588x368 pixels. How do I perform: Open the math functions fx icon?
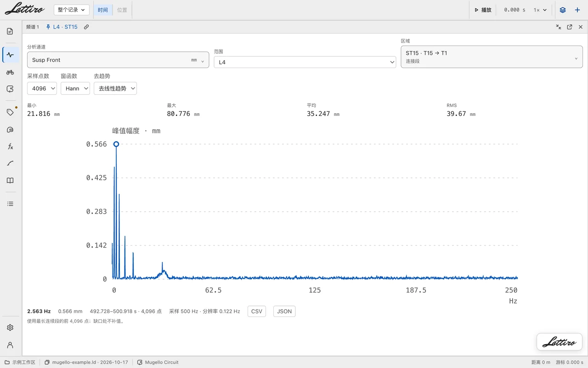pos(10,147)
